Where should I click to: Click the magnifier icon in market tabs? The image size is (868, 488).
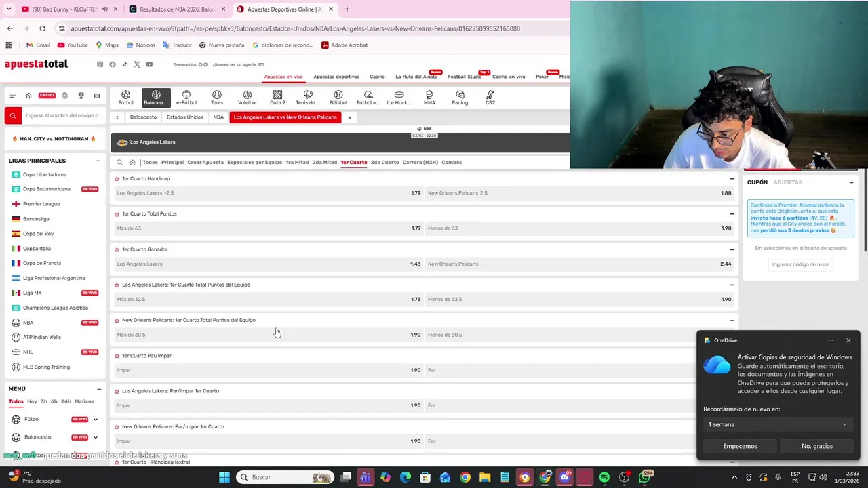(x=119, y=163)
